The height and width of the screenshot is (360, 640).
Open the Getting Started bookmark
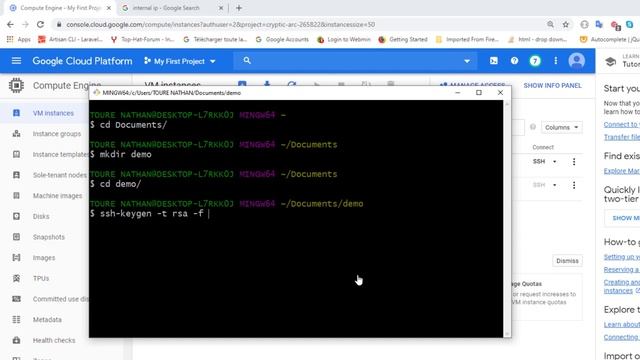pyautogui.click(x=403, y=39)
